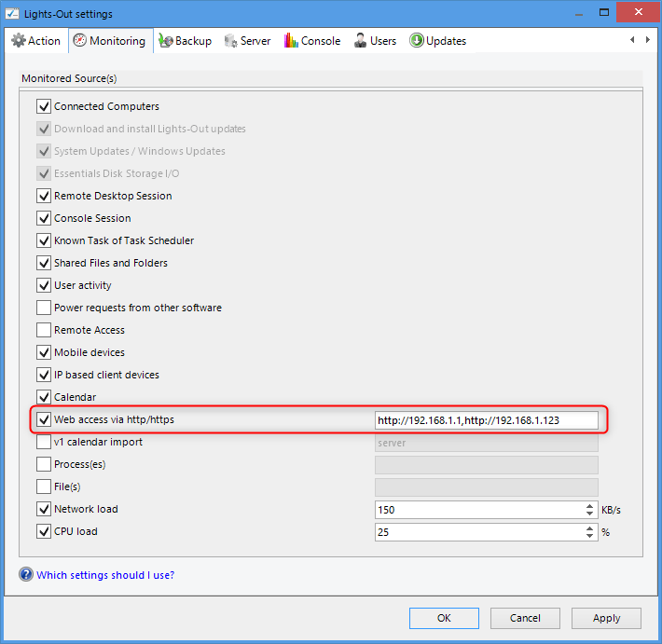
Task: Switch to the Console tab
Action: 312,41
